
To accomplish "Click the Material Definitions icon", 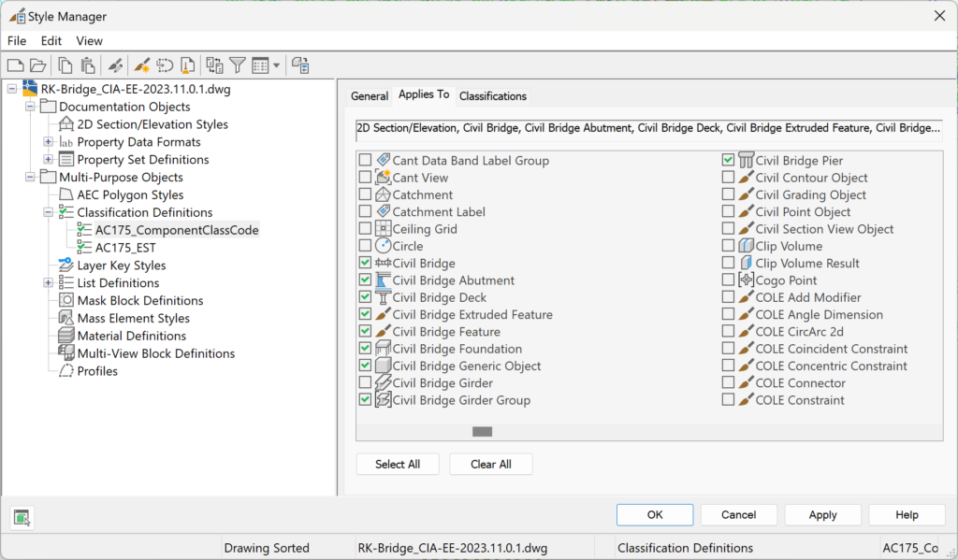I will [x=66, y=336].
